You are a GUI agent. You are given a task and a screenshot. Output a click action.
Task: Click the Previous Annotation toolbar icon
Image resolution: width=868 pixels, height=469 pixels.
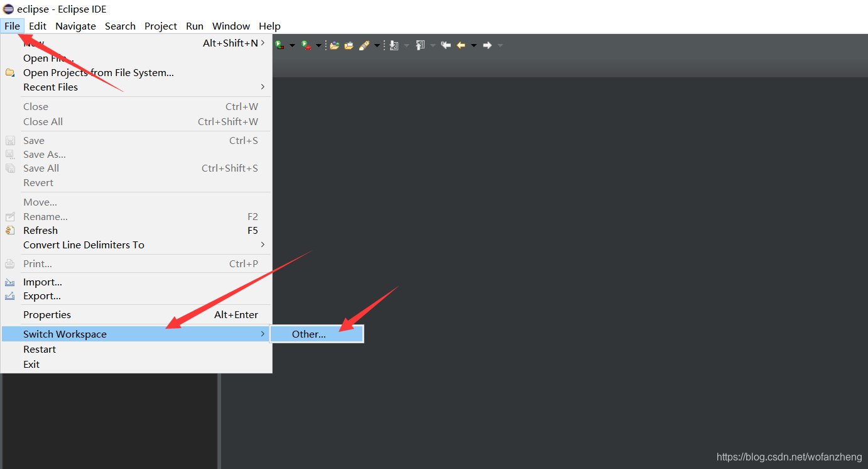(420, 45)
